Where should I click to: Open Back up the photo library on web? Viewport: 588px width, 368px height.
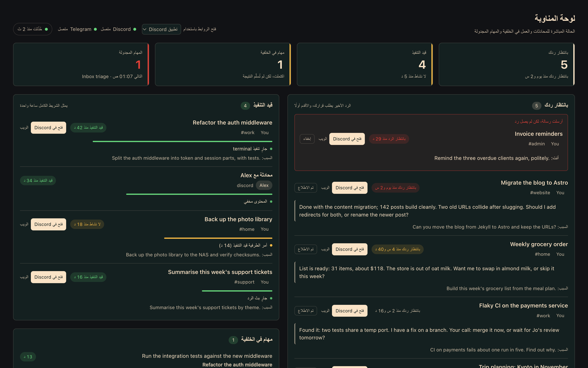(24, 224)
